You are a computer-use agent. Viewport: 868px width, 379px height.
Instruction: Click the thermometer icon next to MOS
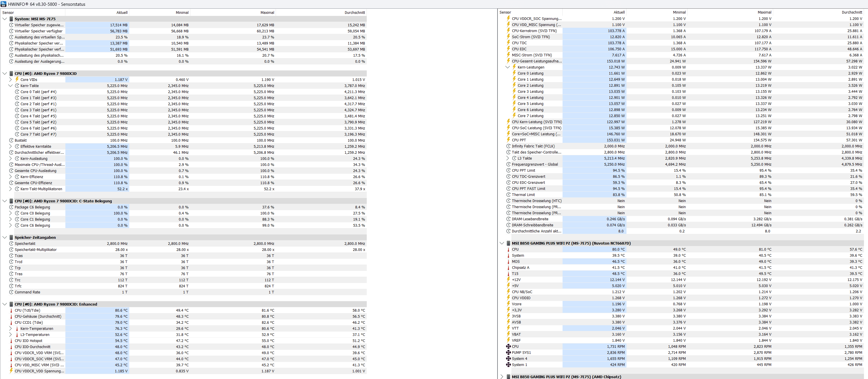pyautogui.click(x=508, y=261)
